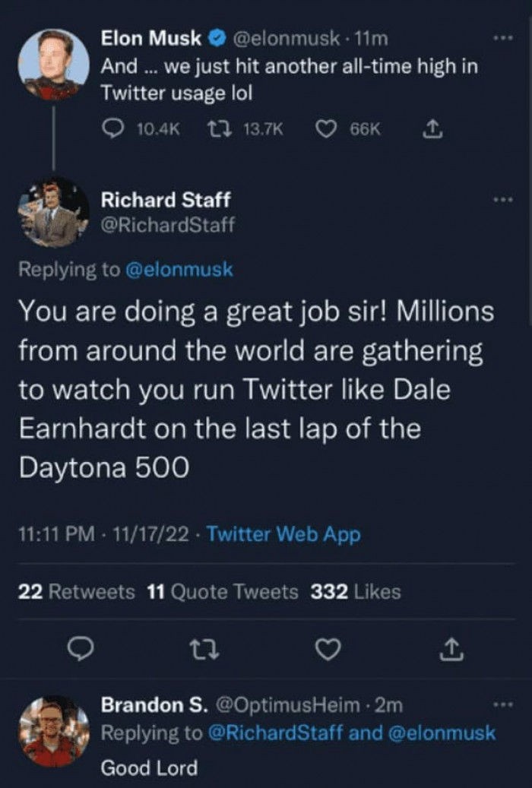532x788 pixels.
Task: Open the Twitter Web App source link
Action: 283,534
